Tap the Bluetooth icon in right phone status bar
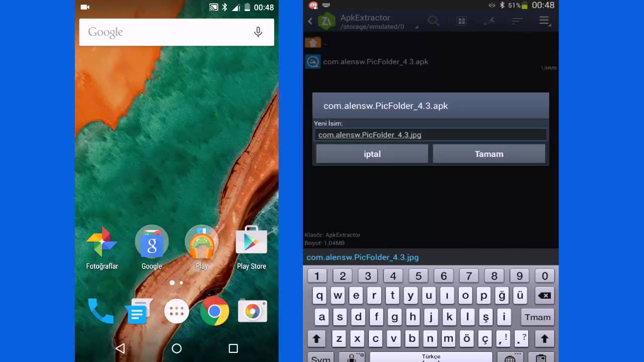Screen dimensions: 644x362 (x=502, y=6)
